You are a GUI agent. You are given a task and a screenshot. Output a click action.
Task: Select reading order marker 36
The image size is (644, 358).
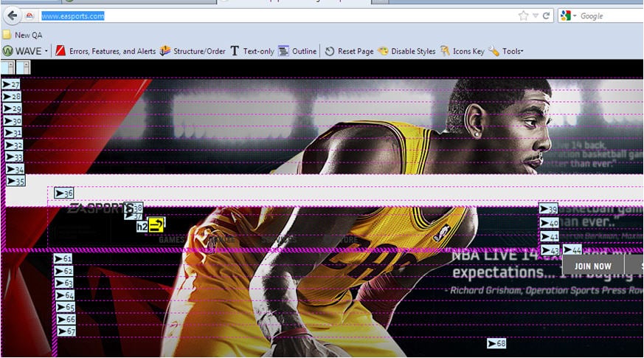point(64,193)
